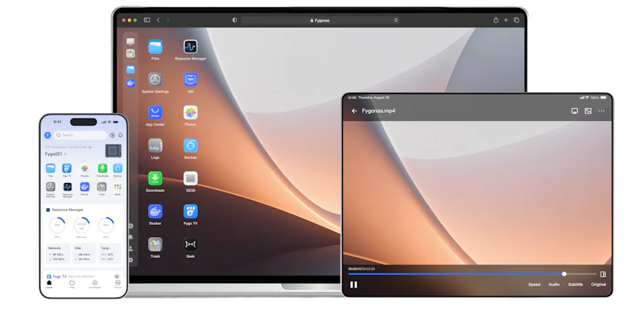
Task: Open Fygo TV on the laptop desktop
Action: point(190,211)
